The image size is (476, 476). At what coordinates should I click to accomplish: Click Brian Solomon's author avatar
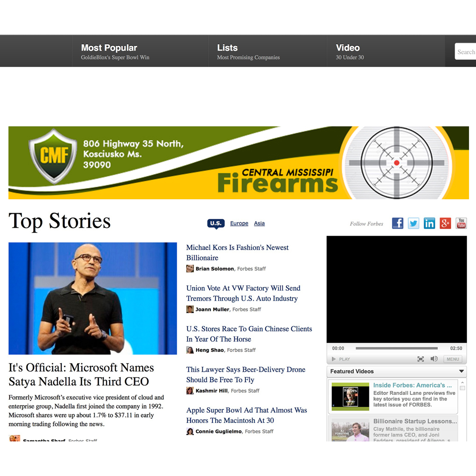coord(190,269)
